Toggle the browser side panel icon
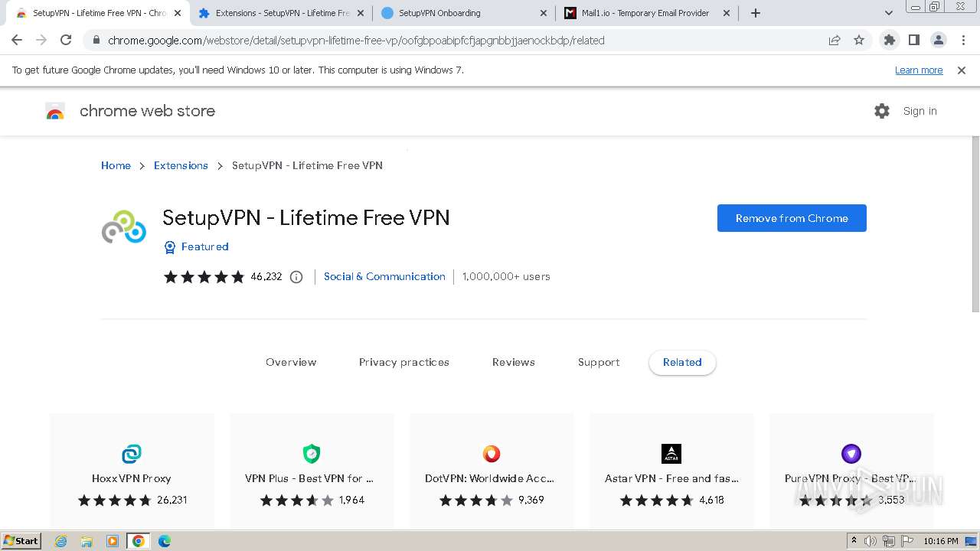980x551 pixels. point(914,41)
